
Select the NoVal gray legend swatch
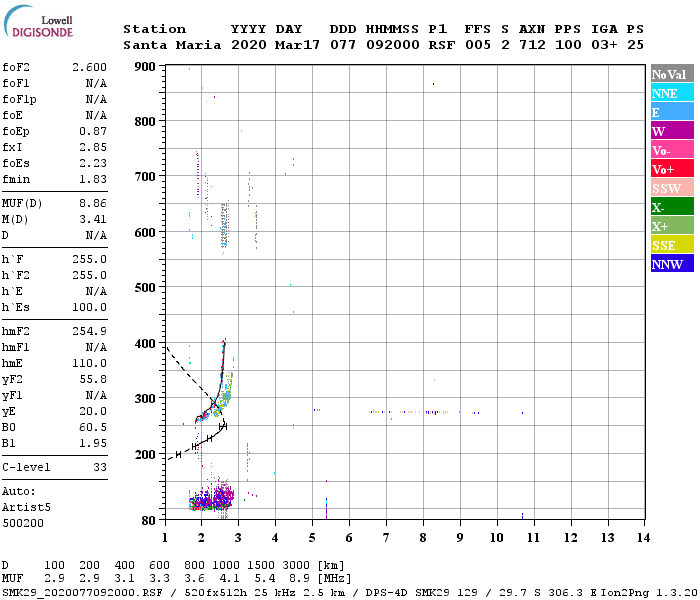pyautogui.click(x=672, y=74)
